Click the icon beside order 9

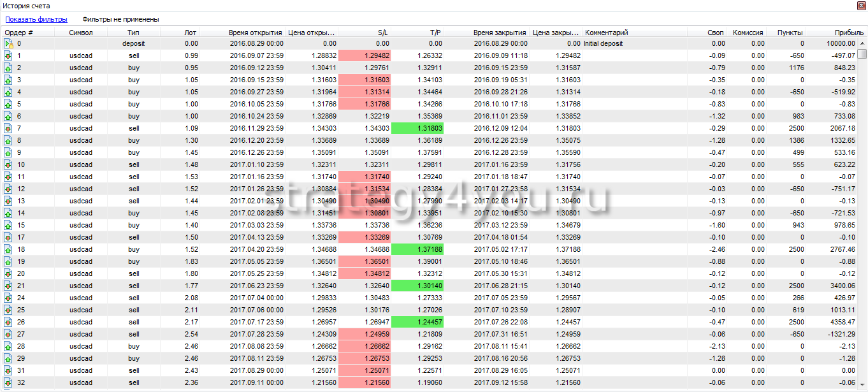[x=8, y=152]
